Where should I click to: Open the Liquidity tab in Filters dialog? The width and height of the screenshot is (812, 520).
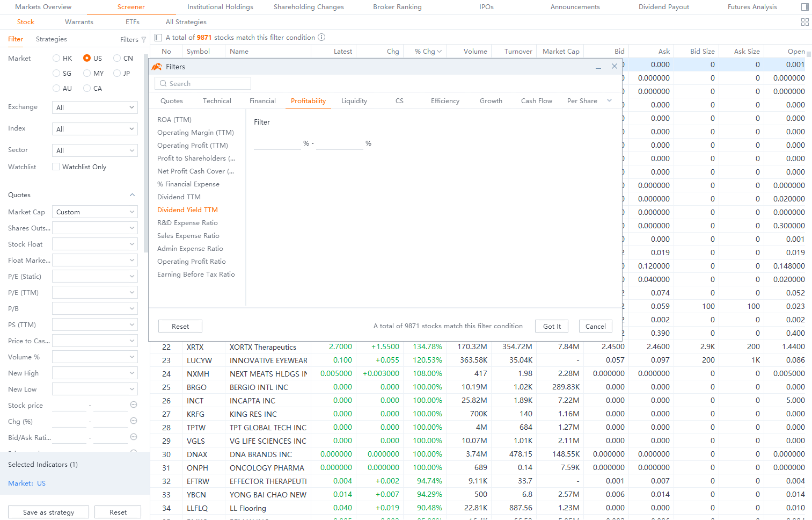pyautogui.click(x=354, y=101)
